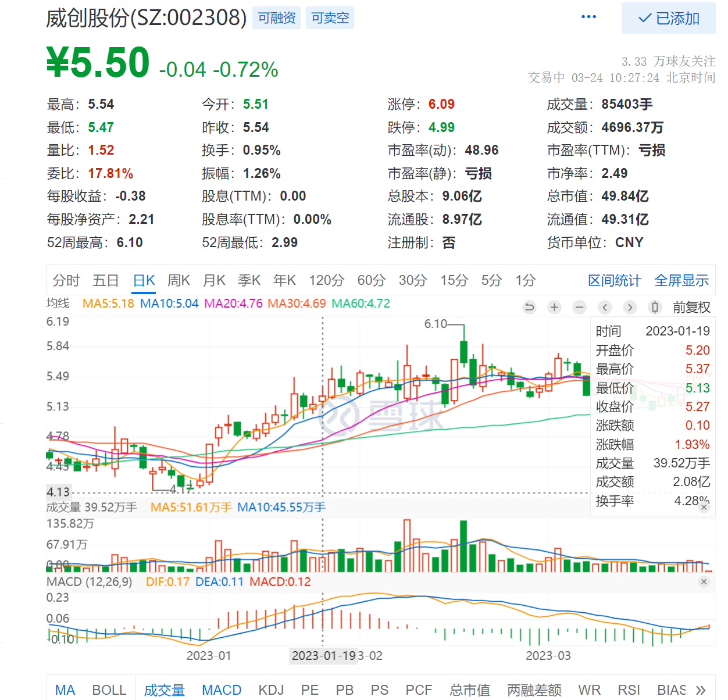This screenshot has width=728, height=700.
Task: Zoom out the K-line chart with minus icon
Action: (580, 307)
